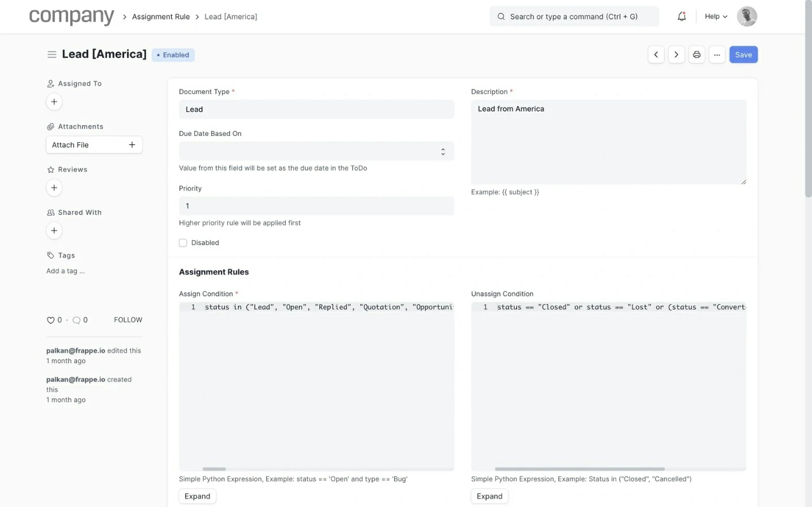The image size is (812, 507).
Task: Click the print icon
Action: coord(696,55)
